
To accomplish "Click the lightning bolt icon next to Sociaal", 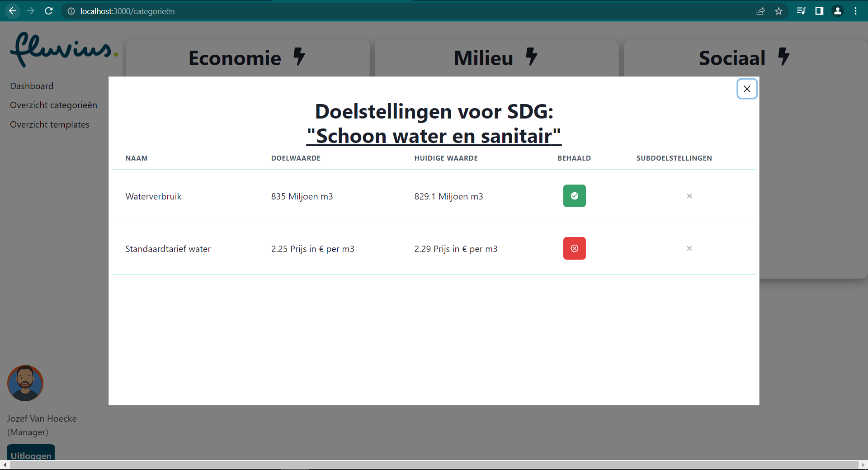I will click(x=783, y=57).
